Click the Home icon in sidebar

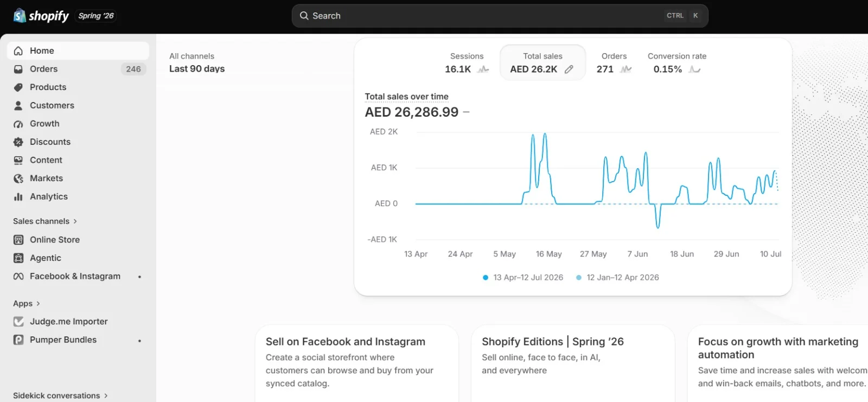pyautogui.click(x=18, y=51)
